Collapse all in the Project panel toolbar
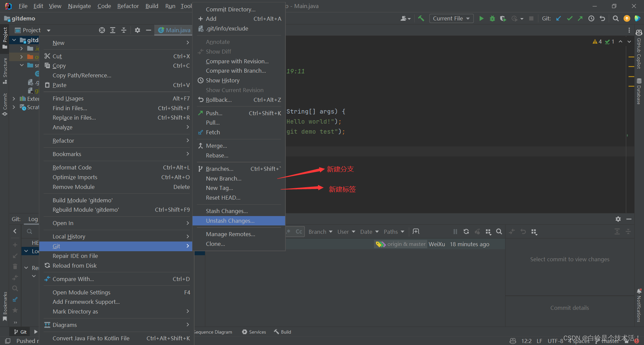This screenshot has width=644, height=345. [x=124, y=30]
